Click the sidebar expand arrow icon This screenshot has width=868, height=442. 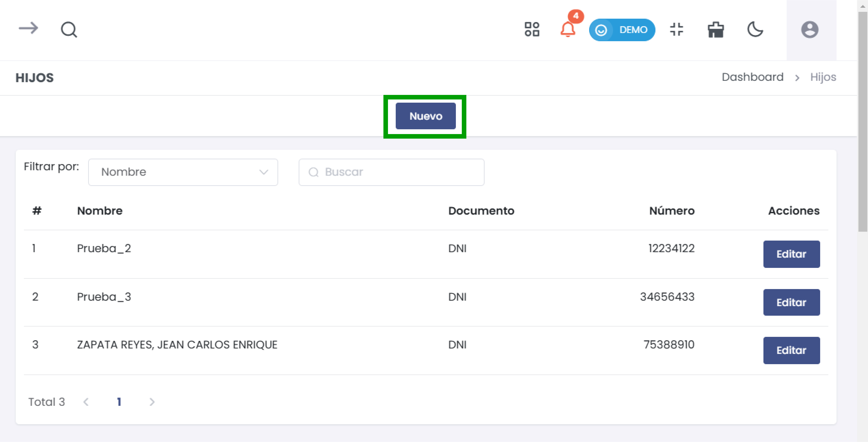[28, 29]
